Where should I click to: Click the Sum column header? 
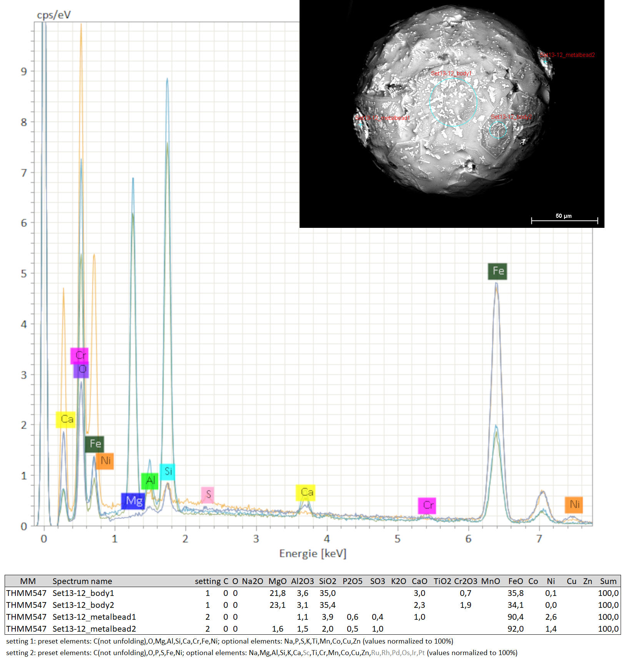(x=608, y=581)
